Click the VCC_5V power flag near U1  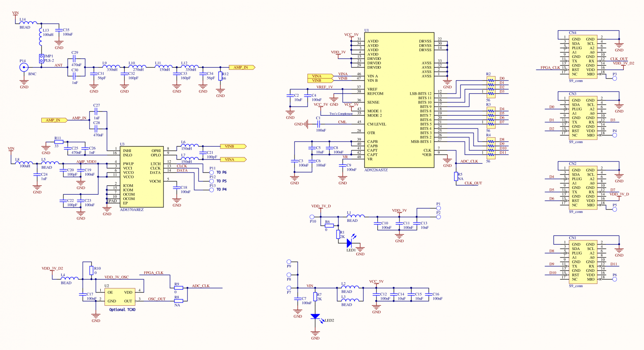[351, 34]
